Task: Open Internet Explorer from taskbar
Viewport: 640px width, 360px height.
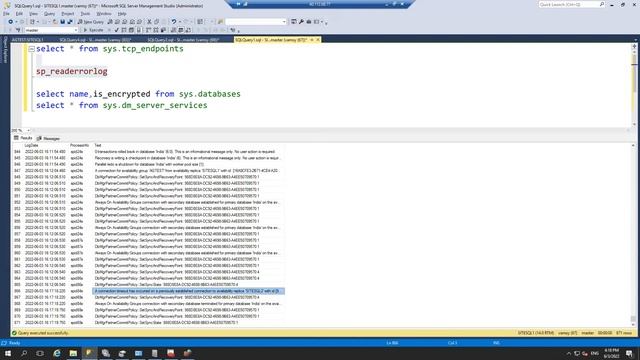Action: [57, 353]
